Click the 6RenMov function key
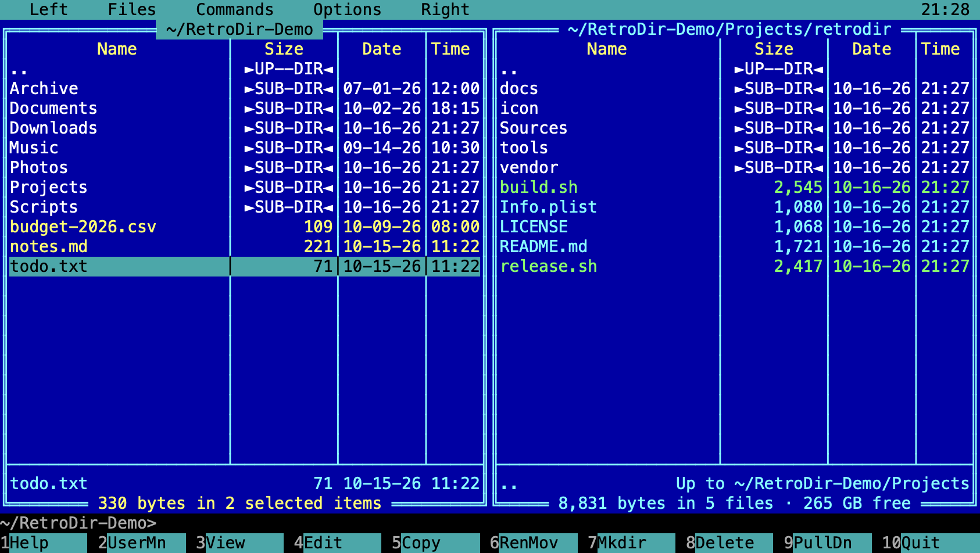This screenshot has height=553, width=980. point(534,543)
